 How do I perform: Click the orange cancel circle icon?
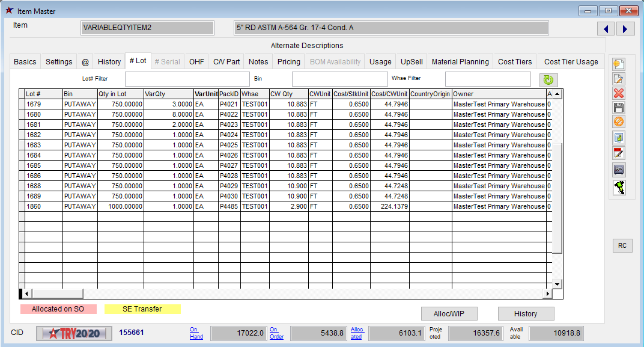[x=619, y=121]
